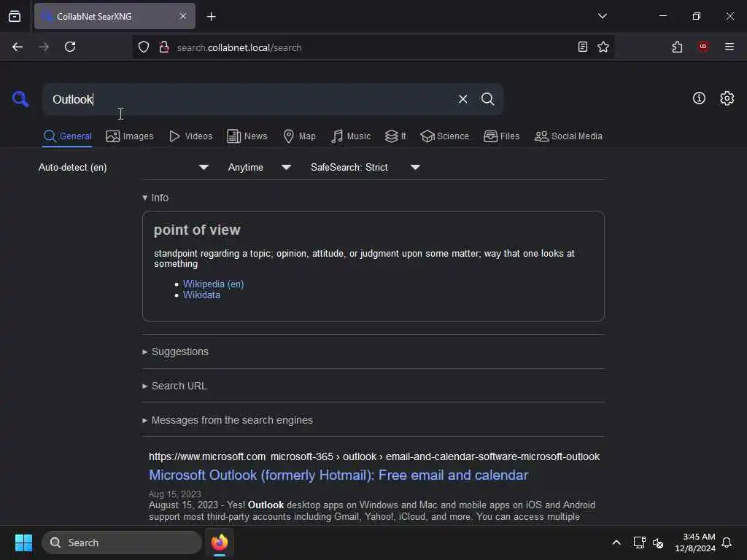Open Auto-detect (en) language dropdown
Image resolution: width=747 pixels, height=560 pixels.
[x=123, y=167]
